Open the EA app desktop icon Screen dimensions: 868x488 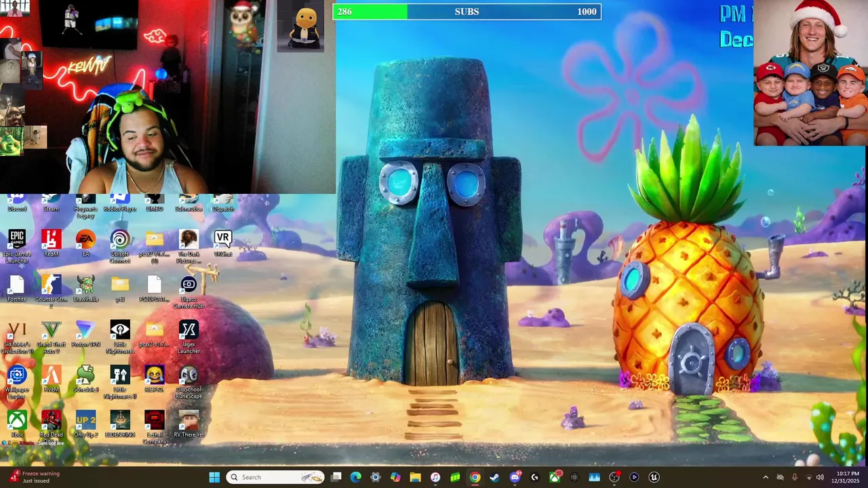[85, 243]
